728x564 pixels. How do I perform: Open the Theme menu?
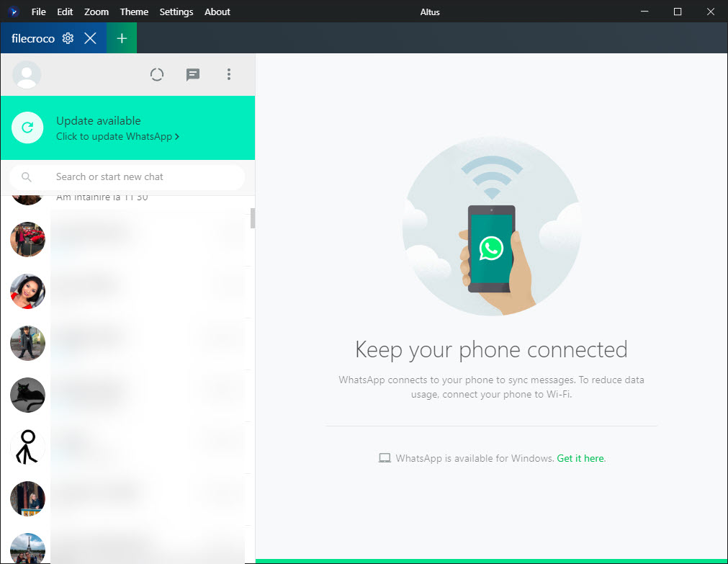[x=134, y=12]
